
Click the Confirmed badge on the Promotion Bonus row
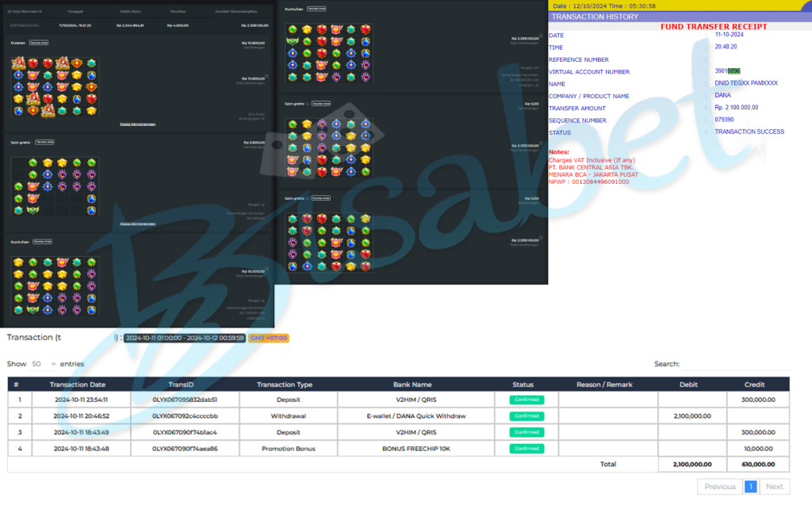pyautogui.click(x=527, y=449)
